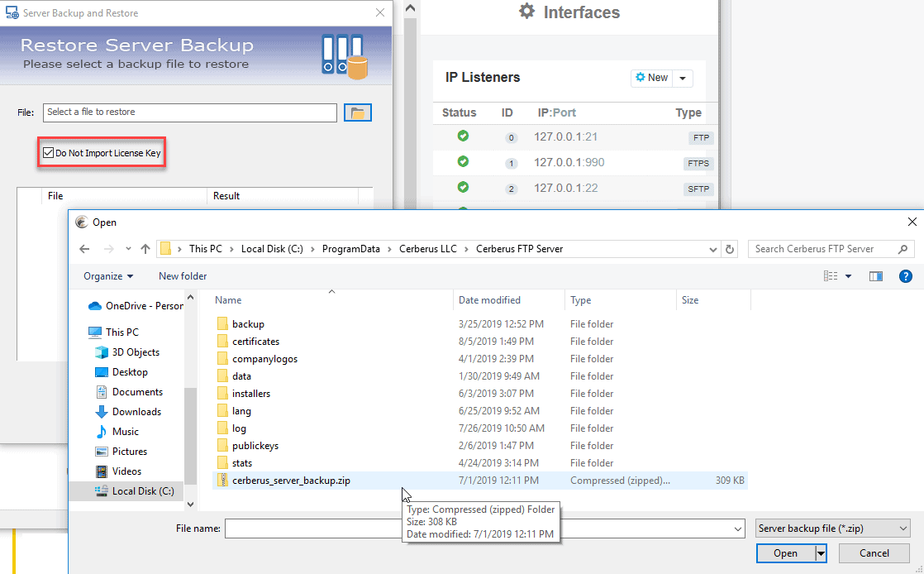924x574 pixels.
Task: Uncheck Do Not Import License Key
Action: tap(49, 153)
